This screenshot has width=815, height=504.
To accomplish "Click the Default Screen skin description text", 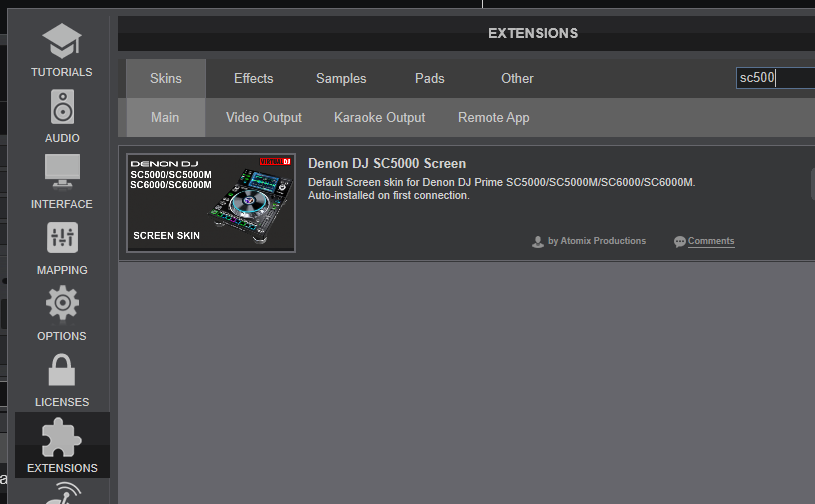I will [501, 189].
